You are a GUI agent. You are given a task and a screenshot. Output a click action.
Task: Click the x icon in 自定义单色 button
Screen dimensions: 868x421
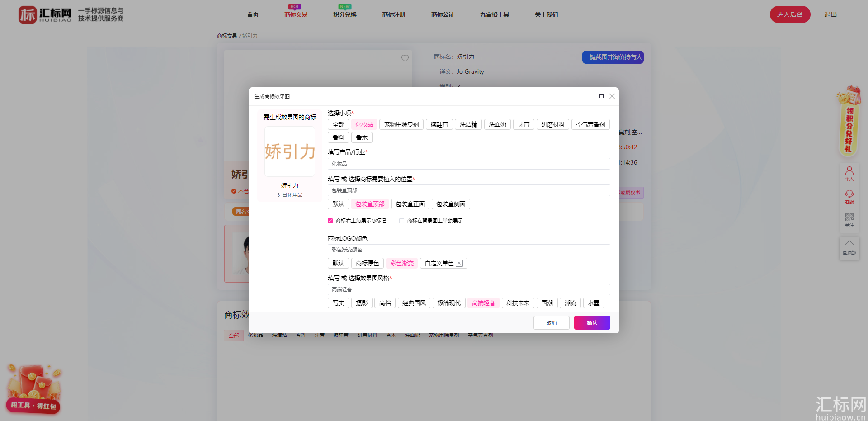click(x=459, y=263)
